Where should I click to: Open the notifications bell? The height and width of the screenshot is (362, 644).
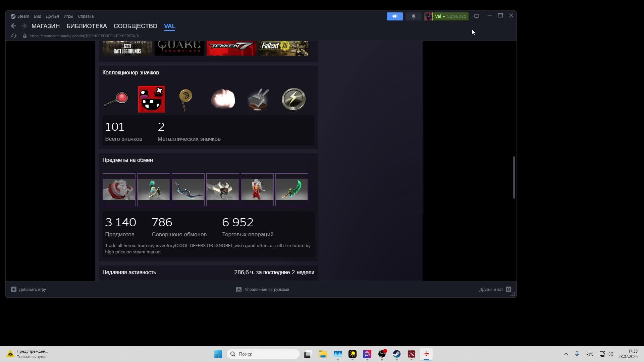[x=414, y=16]
